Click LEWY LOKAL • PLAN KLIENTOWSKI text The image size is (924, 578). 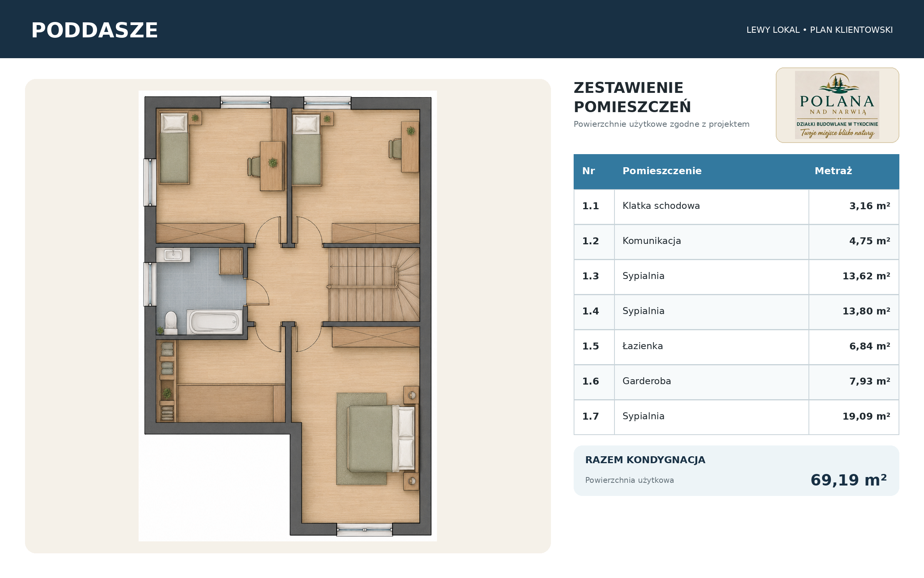click(819, 30)
